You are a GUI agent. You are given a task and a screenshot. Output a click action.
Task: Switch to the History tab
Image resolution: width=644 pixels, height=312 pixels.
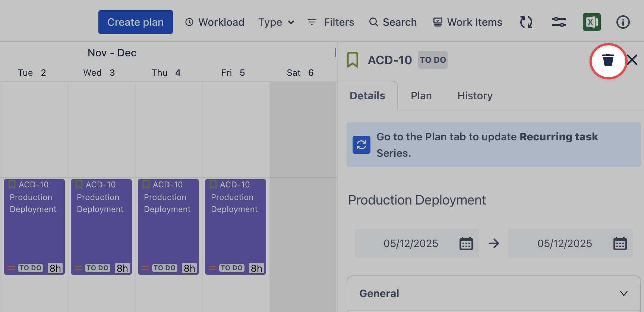pyautogui.click(x=475, y=96)
